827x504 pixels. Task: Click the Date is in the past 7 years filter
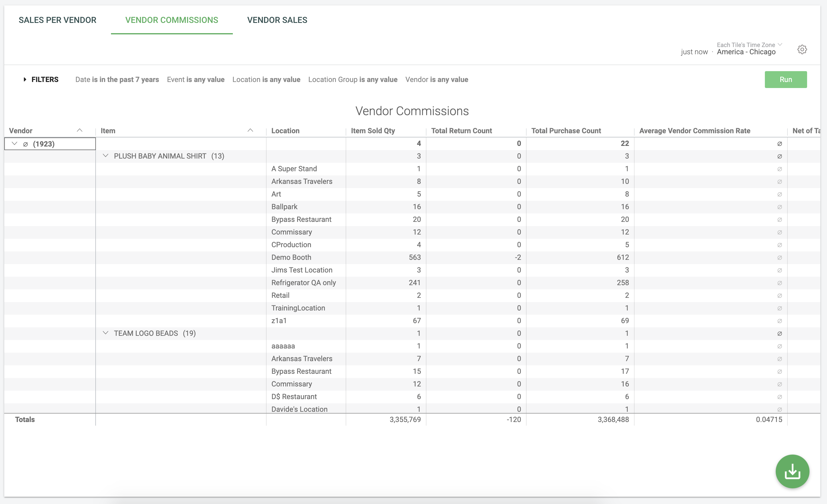click(x=117, y=80)
